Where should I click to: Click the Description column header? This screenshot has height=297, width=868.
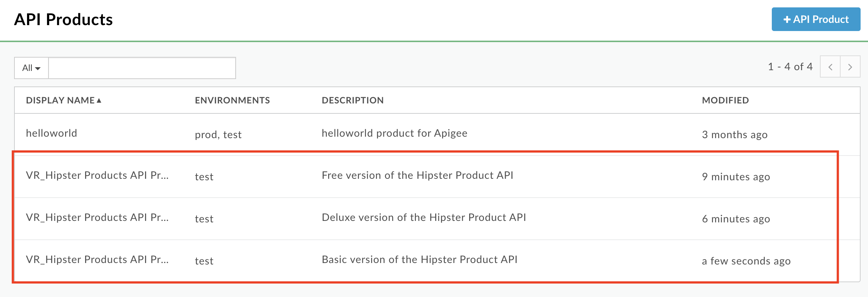point(353,100)
